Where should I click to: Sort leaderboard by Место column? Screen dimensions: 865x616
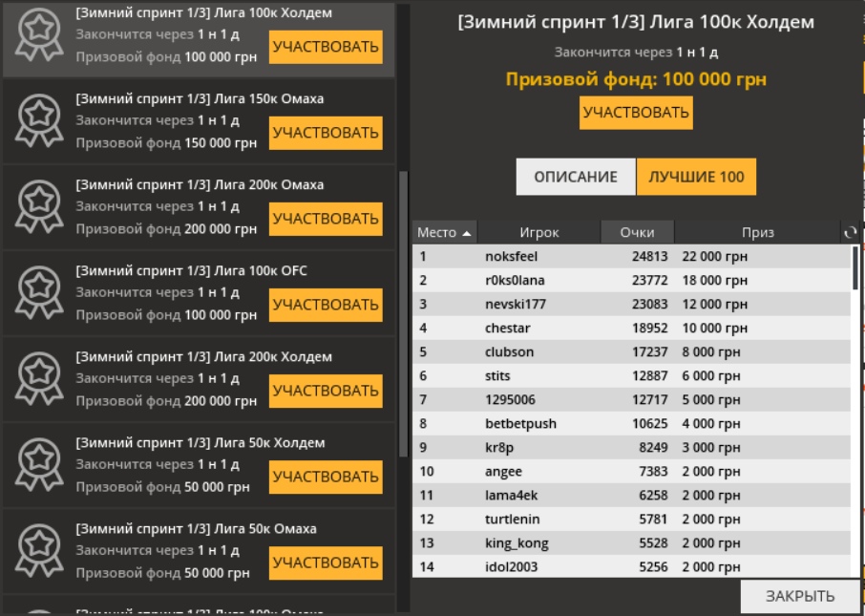click(444, 232)
